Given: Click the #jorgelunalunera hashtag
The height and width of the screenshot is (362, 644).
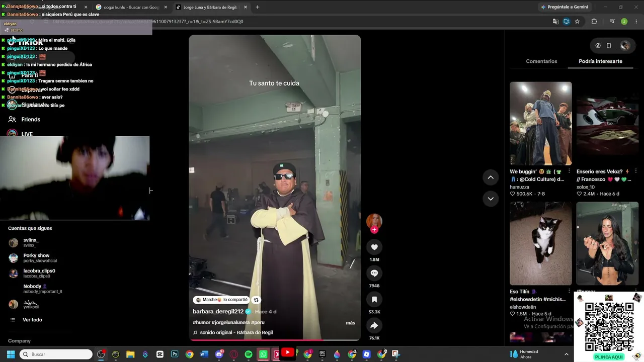Looking at the screenshot, I should point(230,323).
